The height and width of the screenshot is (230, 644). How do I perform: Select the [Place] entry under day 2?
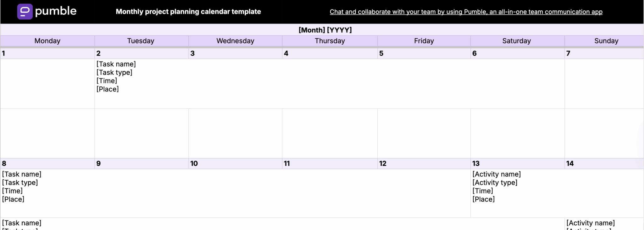click(x=108, y=89)
